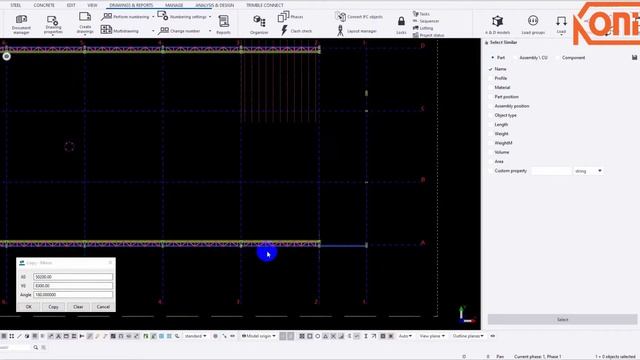Viewport: 640px width, 360px height.
Task: Expand Multidrawing dropdown arrow
Action: 153,31
